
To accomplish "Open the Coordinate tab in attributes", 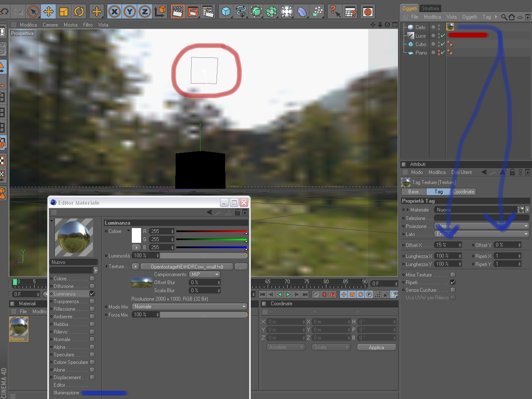I will pos(464,192).
